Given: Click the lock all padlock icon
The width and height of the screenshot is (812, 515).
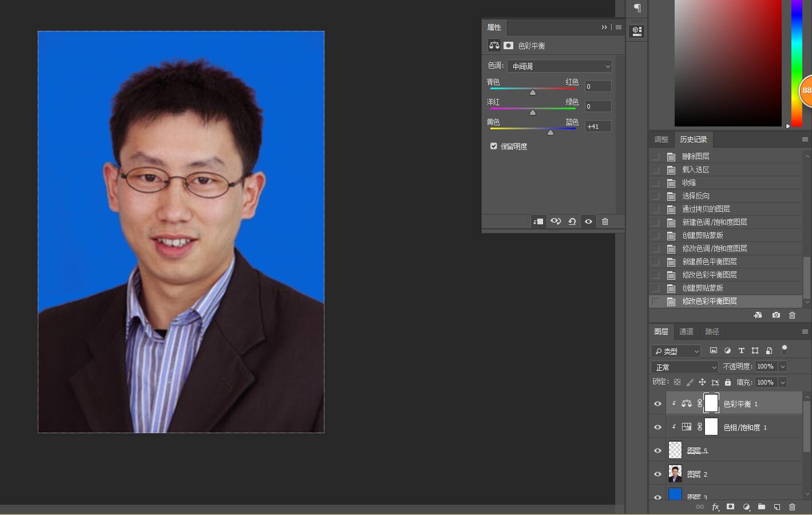Looking at the screenshot, I should coord(728,382).
